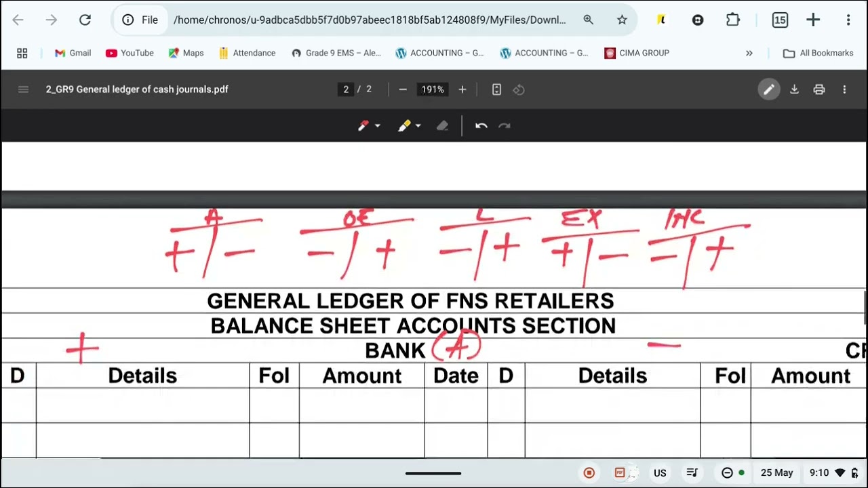Click the BANK account heading
The width and height of the screenshot is (868, 488).
point(395,350)
